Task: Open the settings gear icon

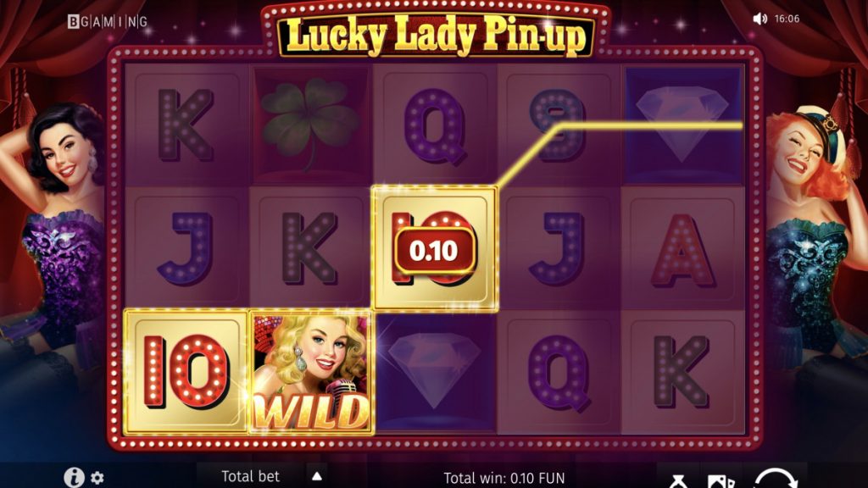Action: [97, 478]
